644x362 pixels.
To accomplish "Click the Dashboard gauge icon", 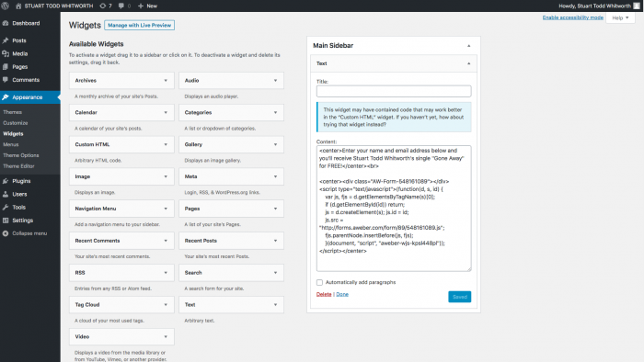I will coord(6,23).
